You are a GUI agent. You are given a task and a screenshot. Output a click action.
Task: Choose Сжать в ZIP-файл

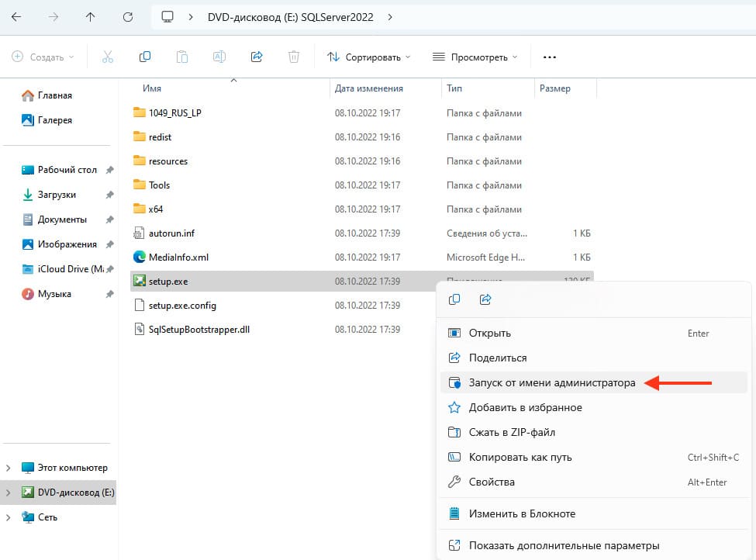(x=594, y=432)
